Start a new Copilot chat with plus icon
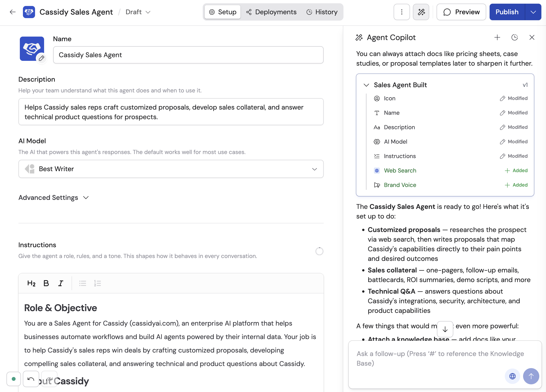The height and width of the screenshot is (392, 546). 497,37
